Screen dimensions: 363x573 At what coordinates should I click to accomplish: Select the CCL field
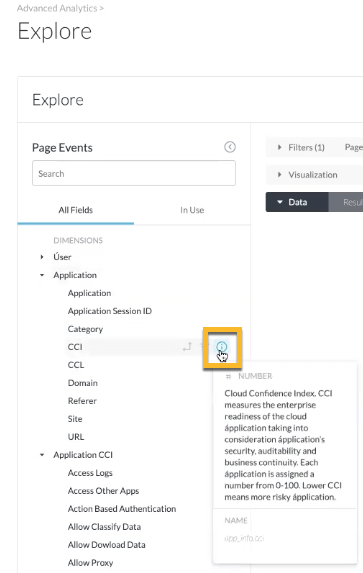click(76, 365)
